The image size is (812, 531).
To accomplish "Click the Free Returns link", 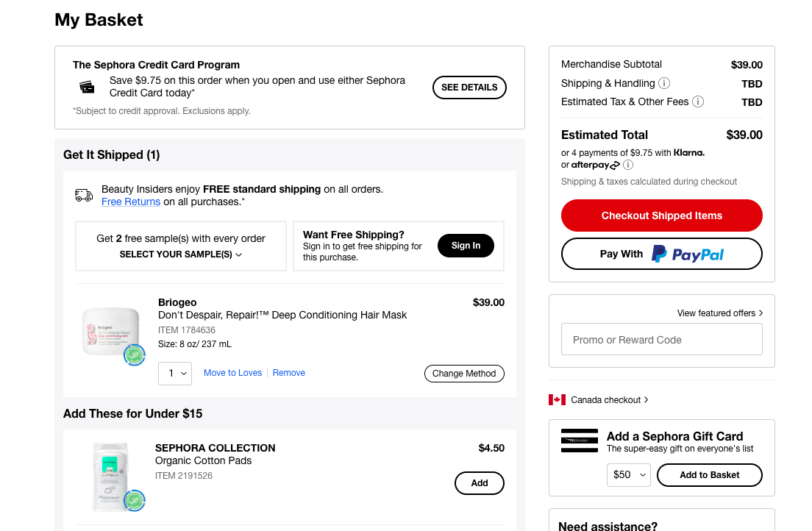I will 131,202.
